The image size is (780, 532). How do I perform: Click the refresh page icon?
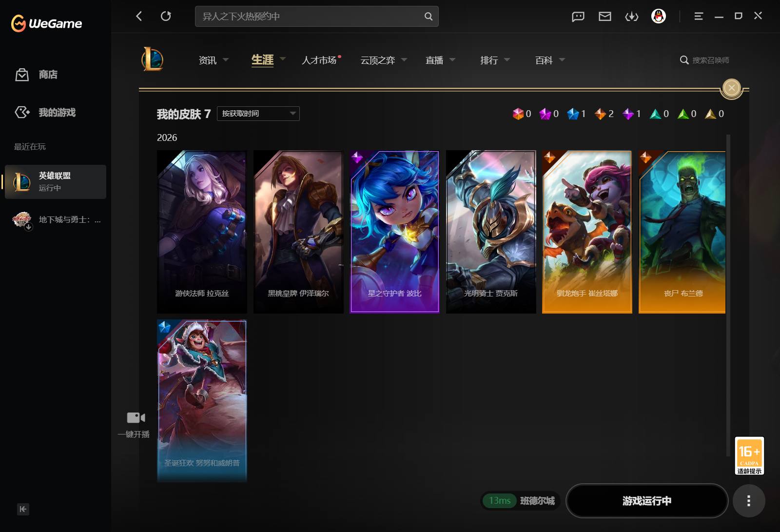pos(166,16)
